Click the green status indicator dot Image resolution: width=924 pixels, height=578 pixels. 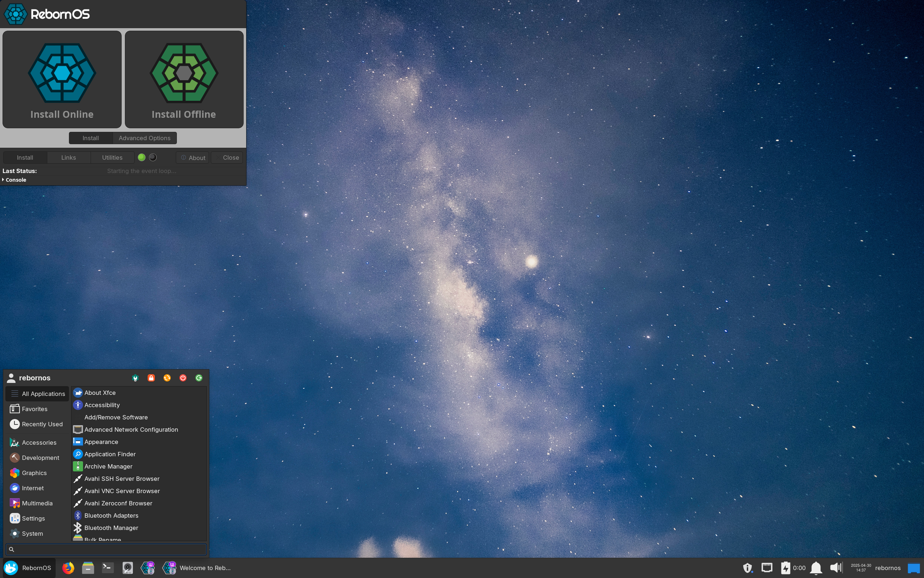141,157
